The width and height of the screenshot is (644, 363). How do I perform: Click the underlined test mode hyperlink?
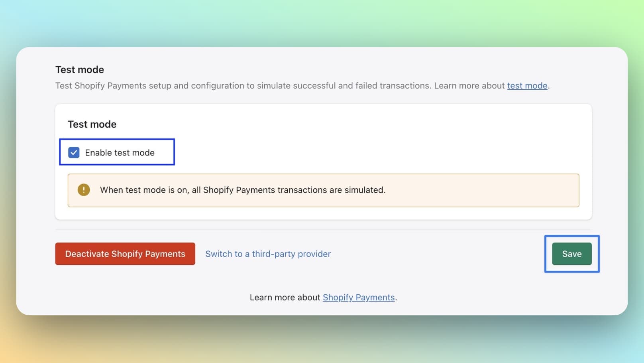(527, 85)
